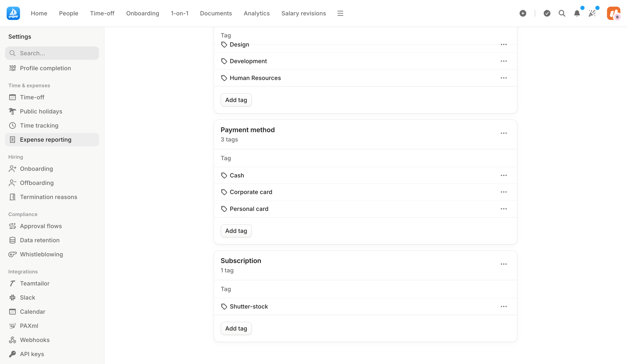Click the tag icon beside Cash

224,175
